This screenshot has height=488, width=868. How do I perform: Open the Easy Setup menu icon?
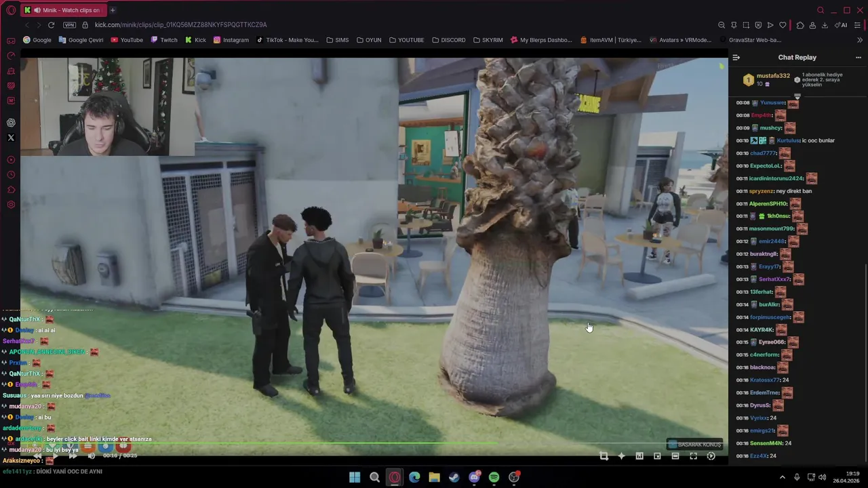tap(857, 25)
